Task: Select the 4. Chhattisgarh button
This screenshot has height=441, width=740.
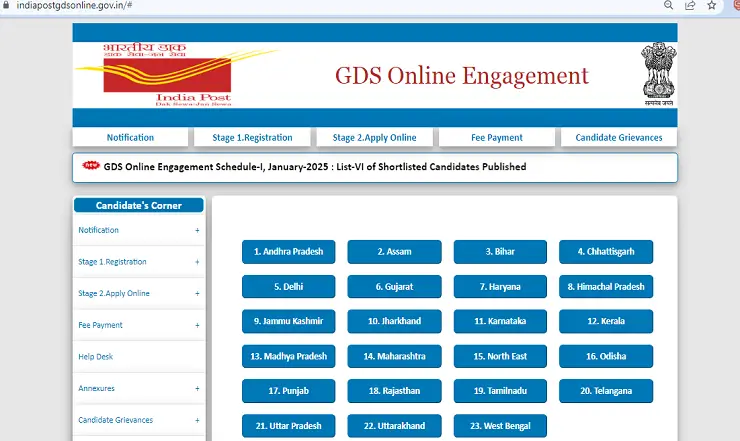Action: (x=606, y=252)
